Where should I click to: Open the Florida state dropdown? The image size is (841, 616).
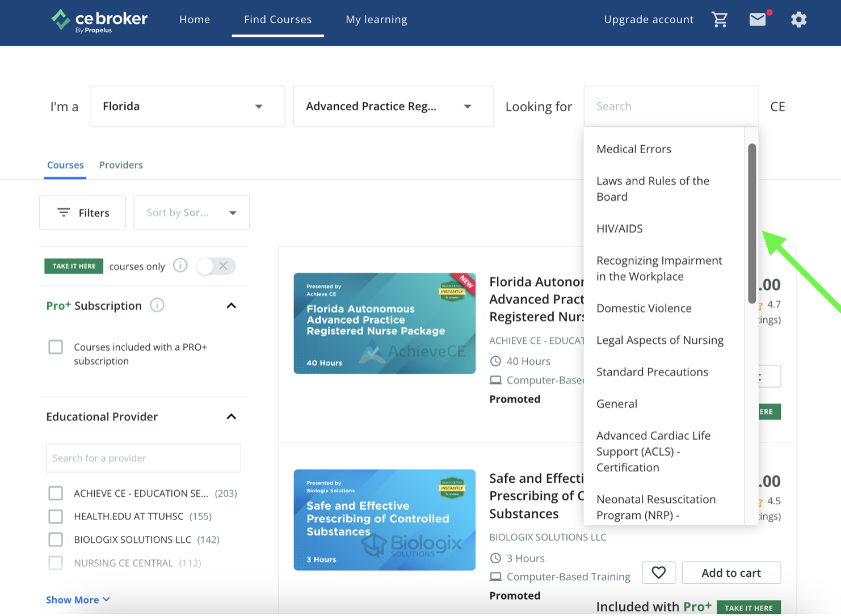tap(187, 106)
